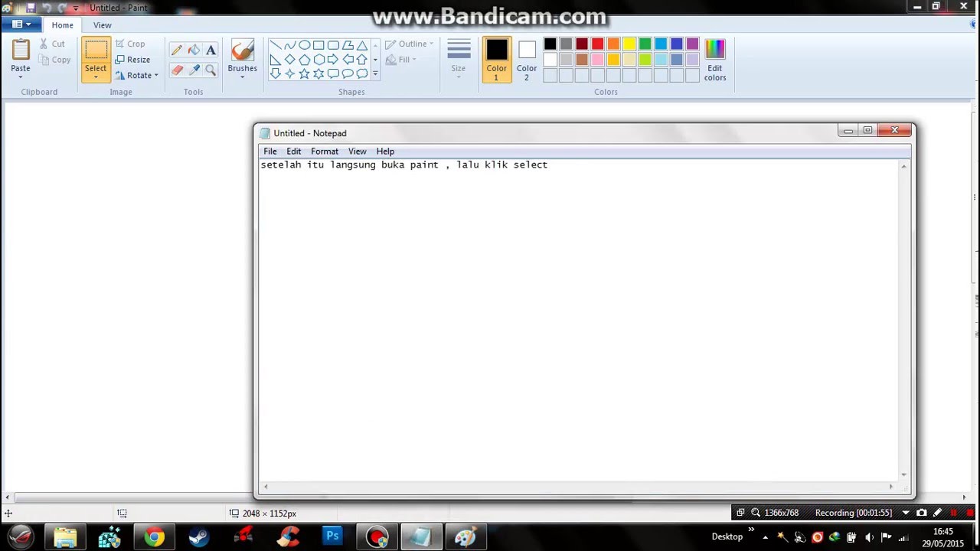Expand the Shapes gallery more arrow
Screen dimensions: 980x551
point(375,73)
